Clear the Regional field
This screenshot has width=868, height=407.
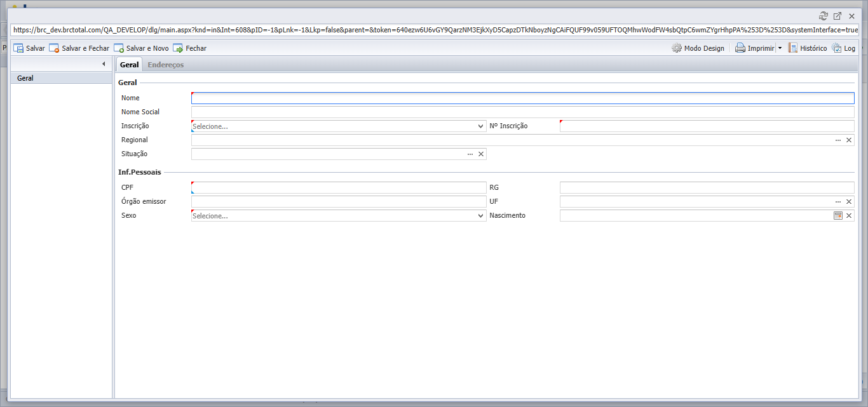click(848, 140)
